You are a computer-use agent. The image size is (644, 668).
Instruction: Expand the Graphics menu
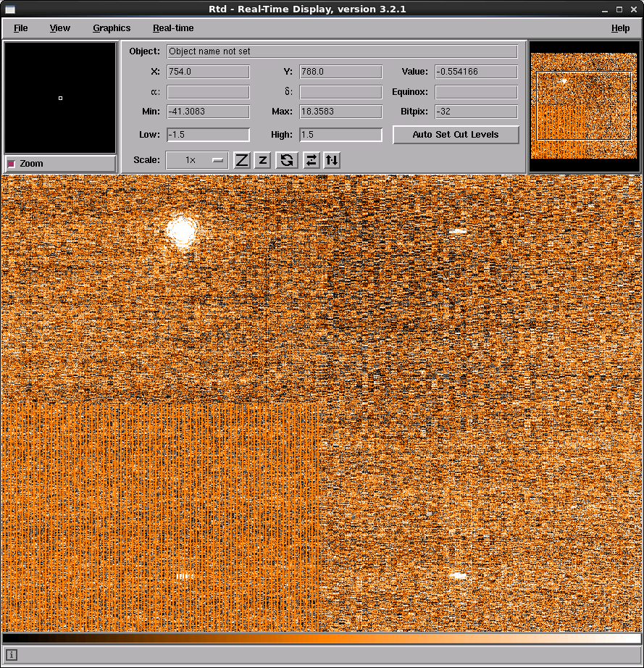tap(112, 28)
